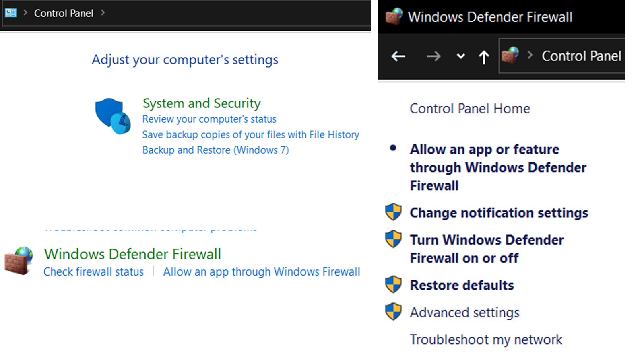This screenshot has width=644, height=362.
Task: Click the Windows Defender Firewall brick wall icon
Action: 19,261
